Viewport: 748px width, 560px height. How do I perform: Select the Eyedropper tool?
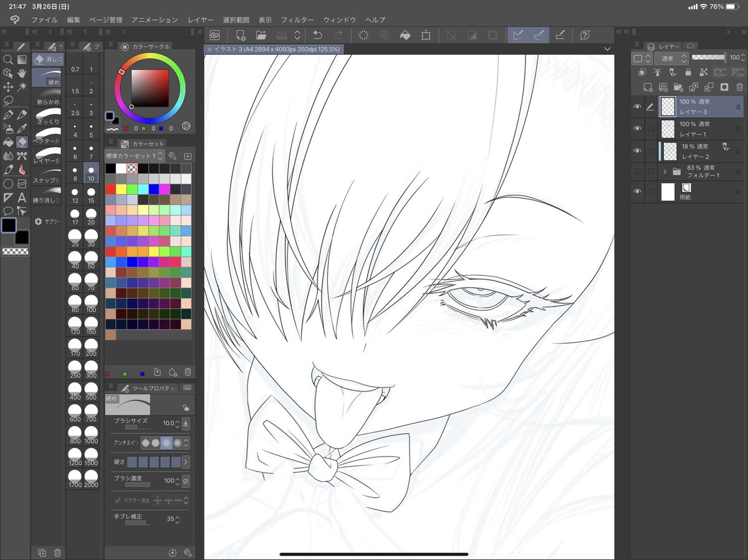[x=23, y=128]
